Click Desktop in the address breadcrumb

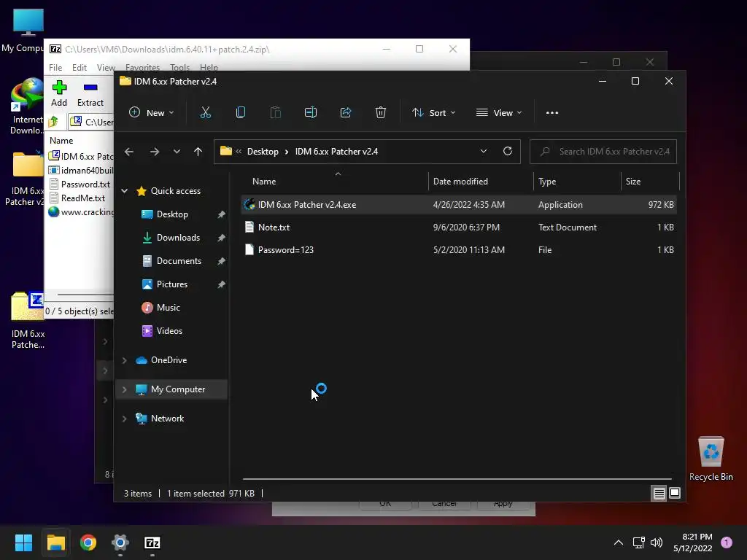[263, 152]
